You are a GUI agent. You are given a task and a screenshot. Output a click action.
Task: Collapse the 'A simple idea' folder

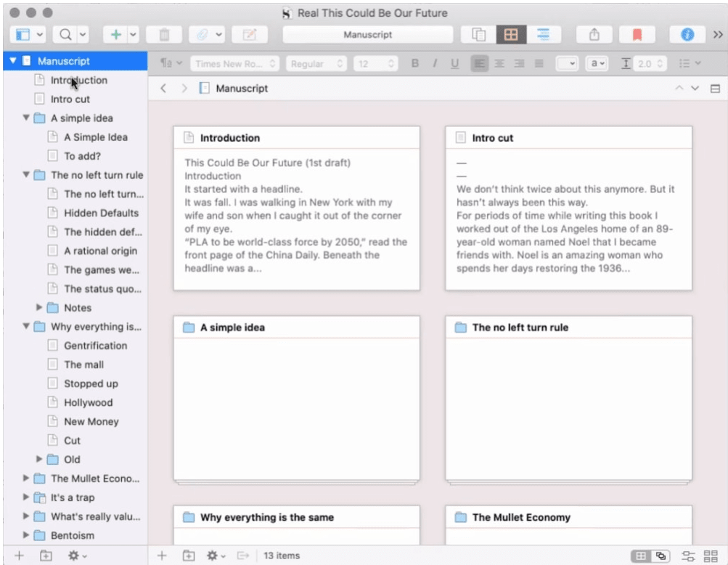pos(26,118)
